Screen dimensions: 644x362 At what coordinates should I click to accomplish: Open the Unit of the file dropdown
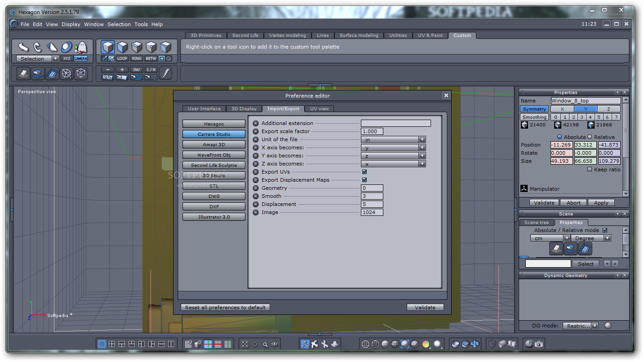coord(393,139)
